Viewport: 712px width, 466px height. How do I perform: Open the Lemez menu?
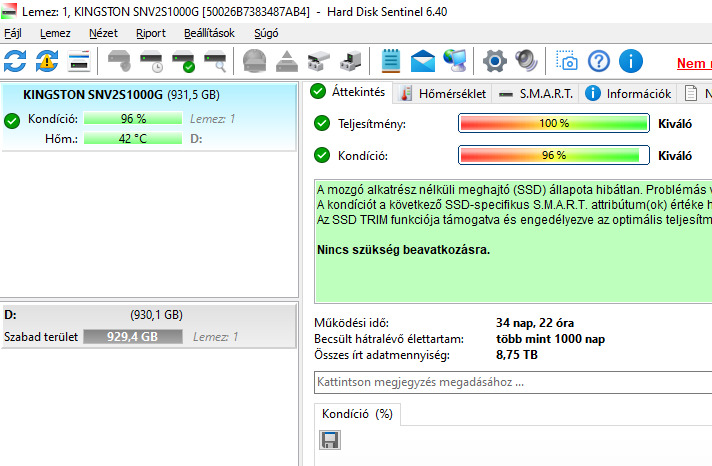point(55,33)
